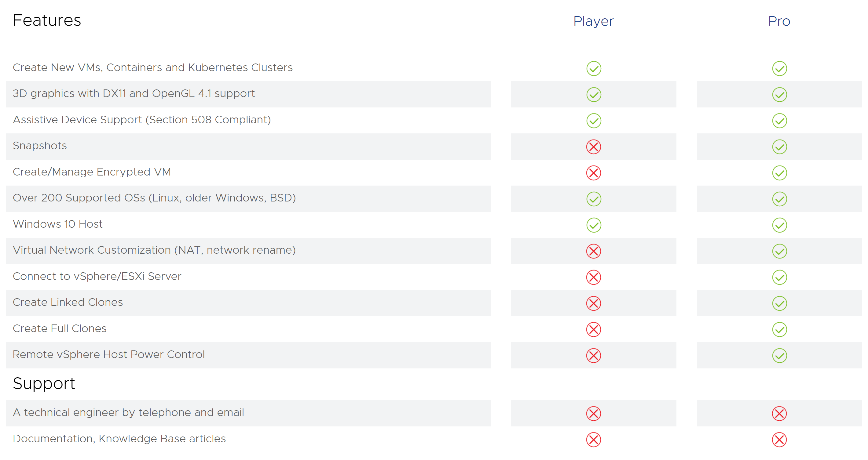The width and height of the screenshot is (868, 460).
Task: Click Player's X for Virtual Network Customization
Action: [x=593, y=251]
